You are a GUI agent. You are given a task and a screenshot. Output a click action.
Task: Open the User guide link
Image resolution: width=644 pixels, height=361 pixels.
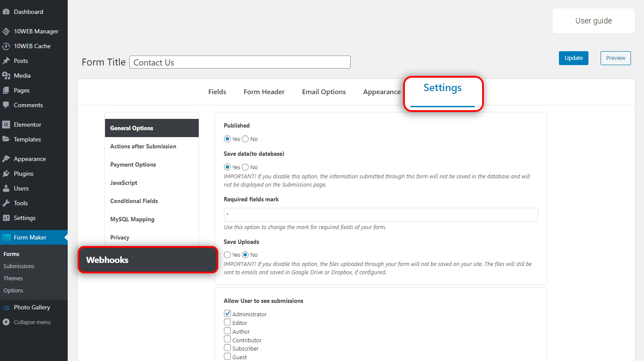594,21
